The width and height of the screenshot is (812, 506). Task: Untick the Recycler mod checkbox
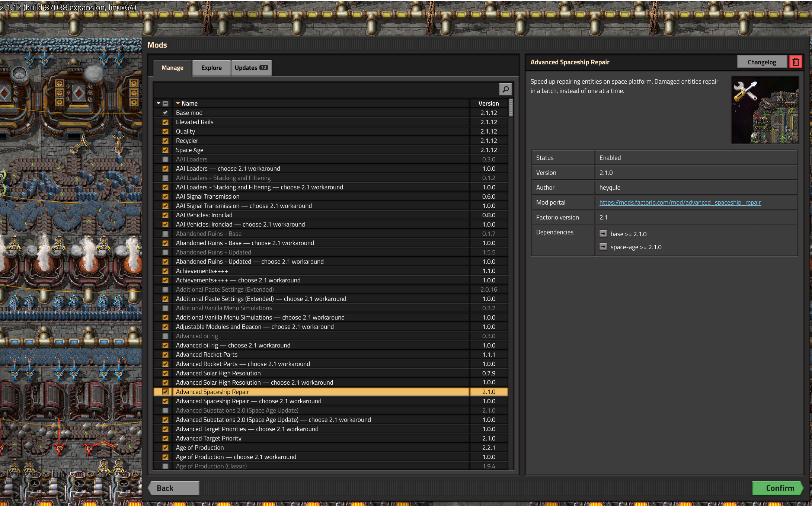(x=165, y=141)
